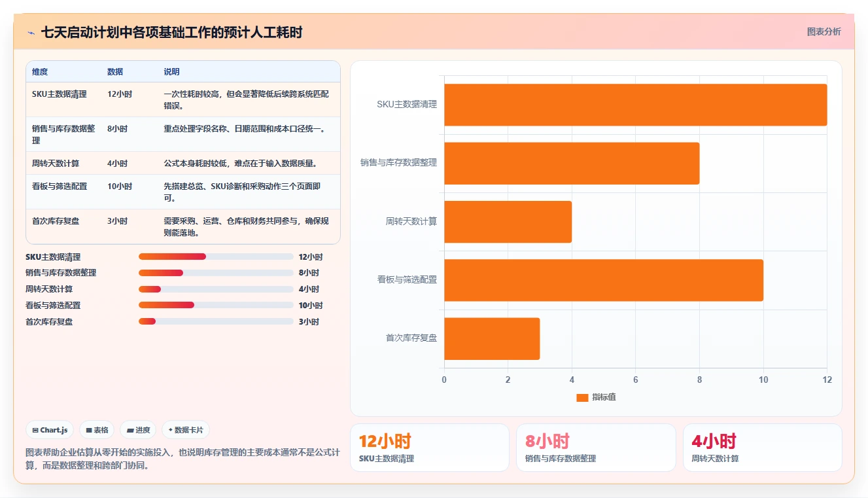Click the 图表分析 label in the header
This screenshot has width=868, height=498.
point(824,31)
